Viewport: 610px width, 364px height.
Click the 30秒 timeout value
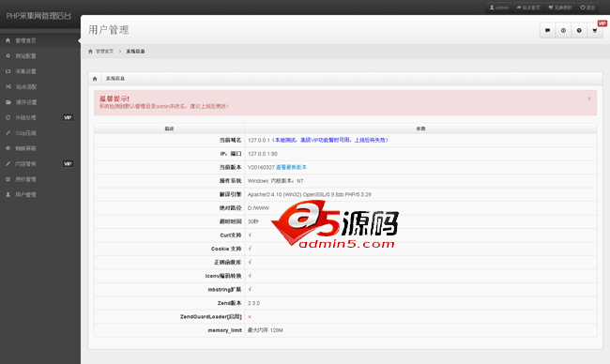coord(253,221)
